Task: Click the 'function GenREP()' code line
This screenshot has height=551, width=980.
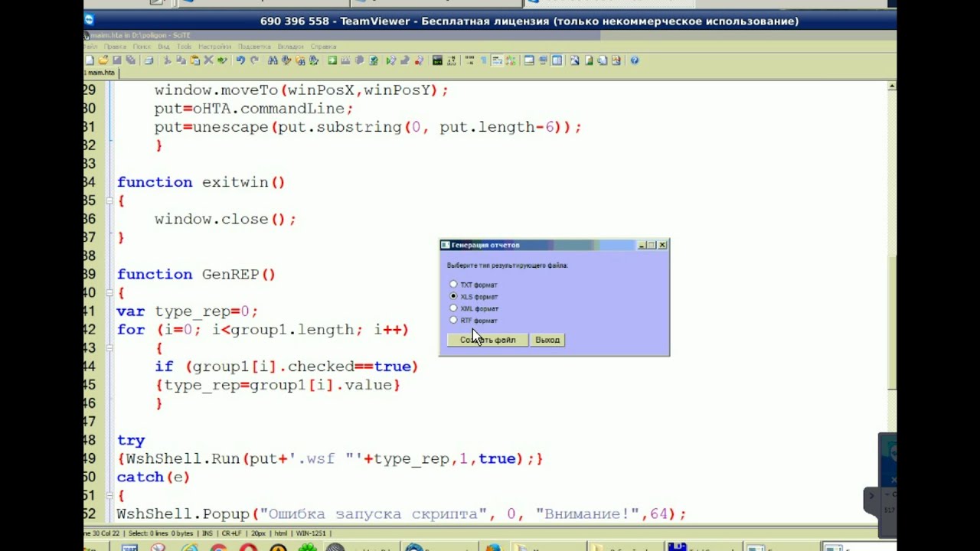Action: [x=196, y=274]
